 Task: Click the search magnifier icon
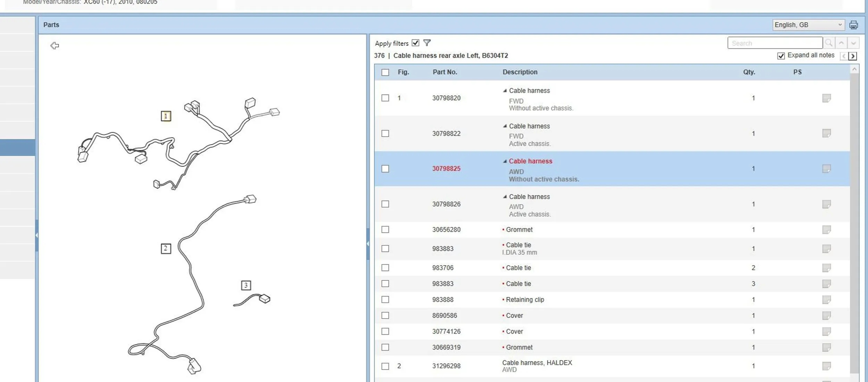pyautogui.click(x=829, y=43)
